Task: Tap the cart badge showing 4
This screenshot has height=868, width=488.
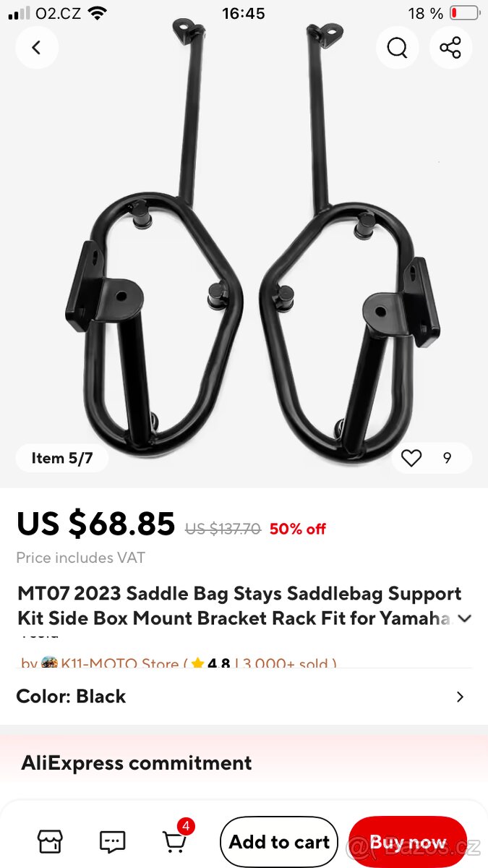Action: 186,826
